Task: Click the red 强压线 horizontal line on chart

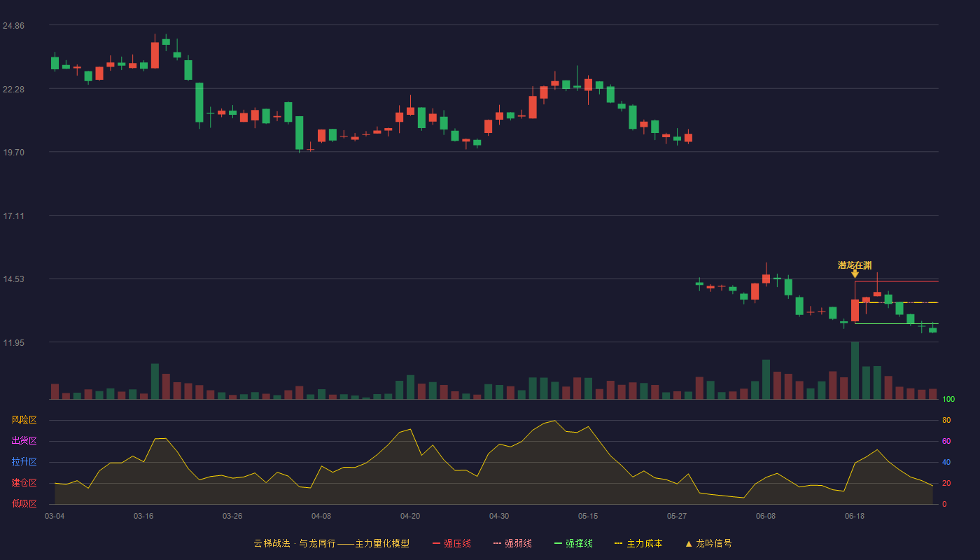Action: click(897, 281)
